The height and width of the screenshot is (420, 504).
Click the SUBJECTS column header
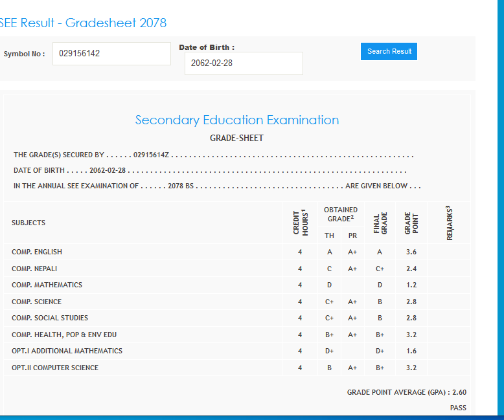pyautogui.click(x=29, y=223)
